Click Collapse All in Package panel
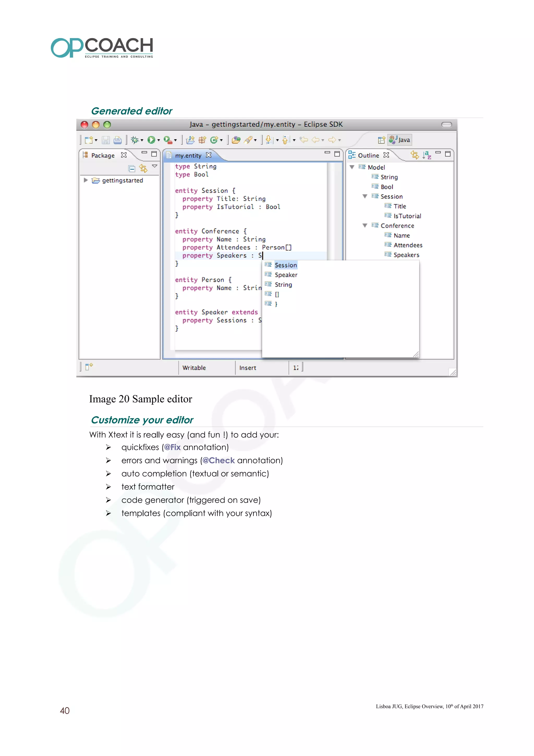 [132, 169]
